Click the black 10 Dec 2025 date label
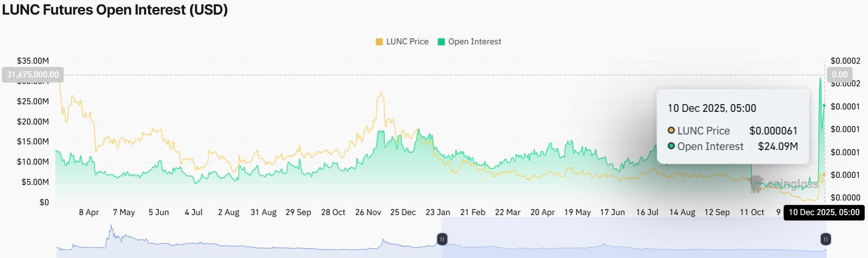This screenshot has height=258, width=868. click(x=824, y=212)
